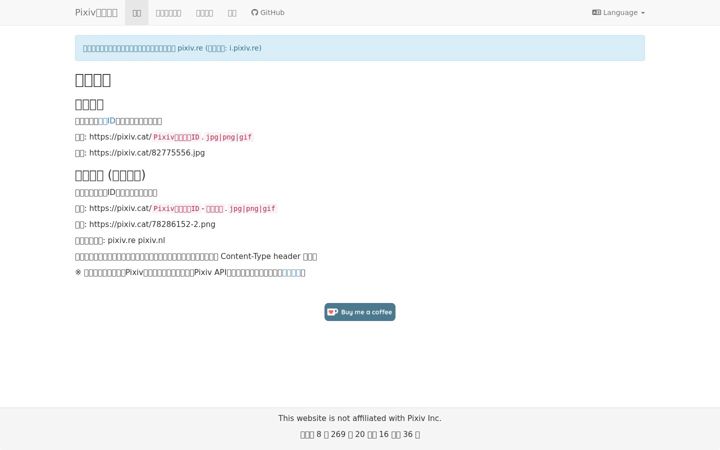Click the uptime counter line in footer
Screen dimensions: 720x450
point(360,434)
